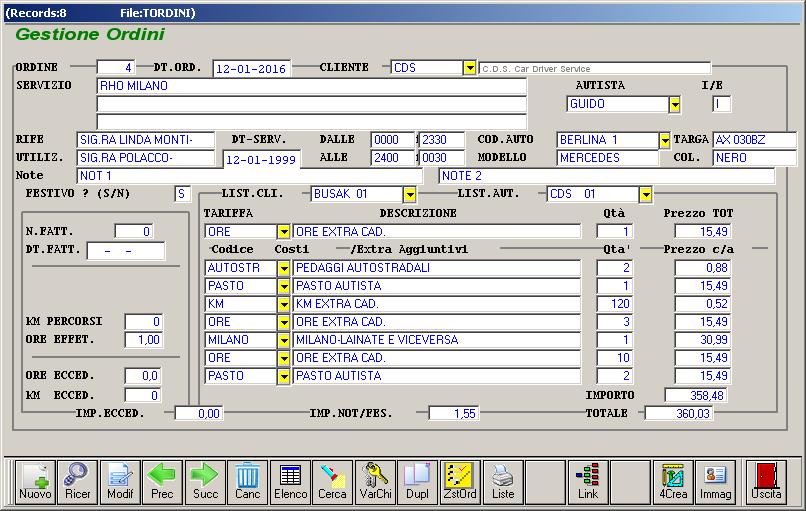
Task: Click the KM EXTRA CAD. description
Action: pyautogui.click(x=437, y=304)
